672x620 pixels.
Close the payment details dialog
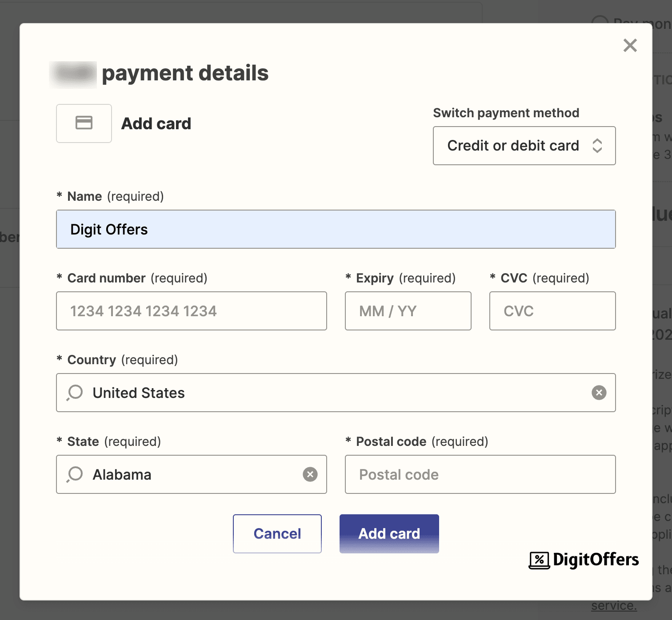(630, 45)
